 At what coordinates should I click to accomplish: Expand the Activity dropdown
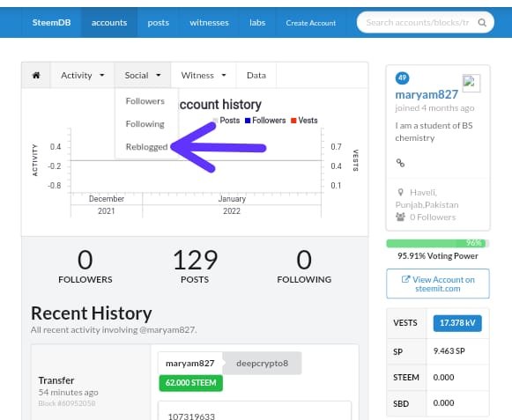(x=82, y=76)
